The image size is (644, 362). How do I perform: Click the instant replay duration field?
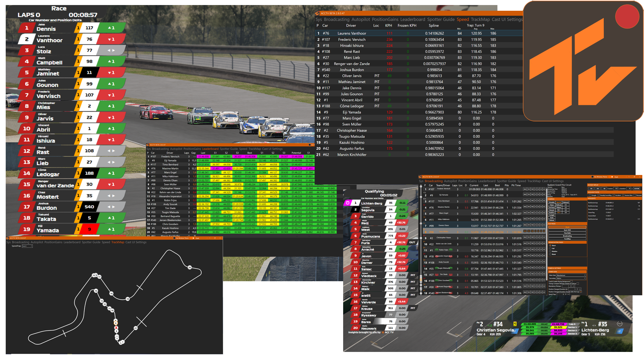[x=629, y=188]
